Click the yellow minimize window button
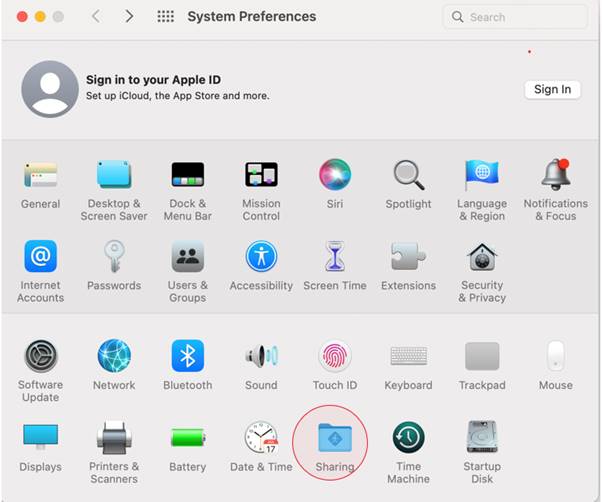The image size is (602, 502). [40, 17]
